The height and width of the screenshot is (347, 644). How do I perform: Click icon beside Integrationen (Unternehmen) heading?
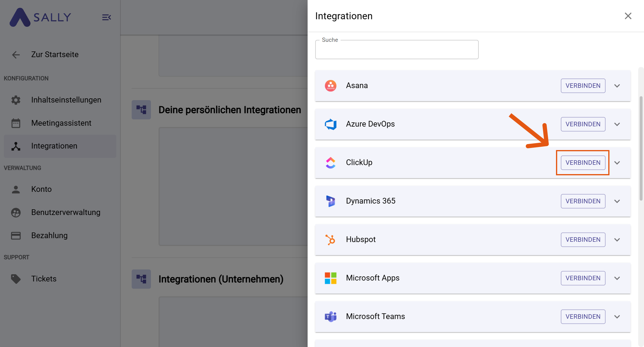141,279
